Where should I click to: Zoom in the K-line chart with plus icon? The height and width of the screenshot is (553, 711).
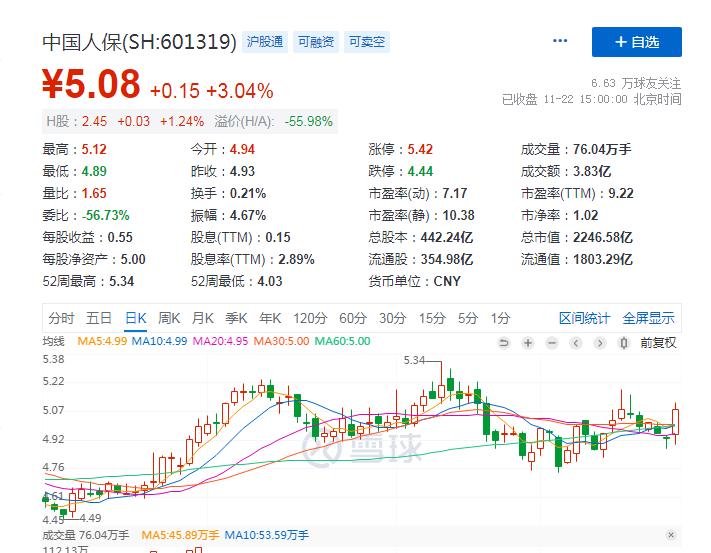tap(528, 343)
